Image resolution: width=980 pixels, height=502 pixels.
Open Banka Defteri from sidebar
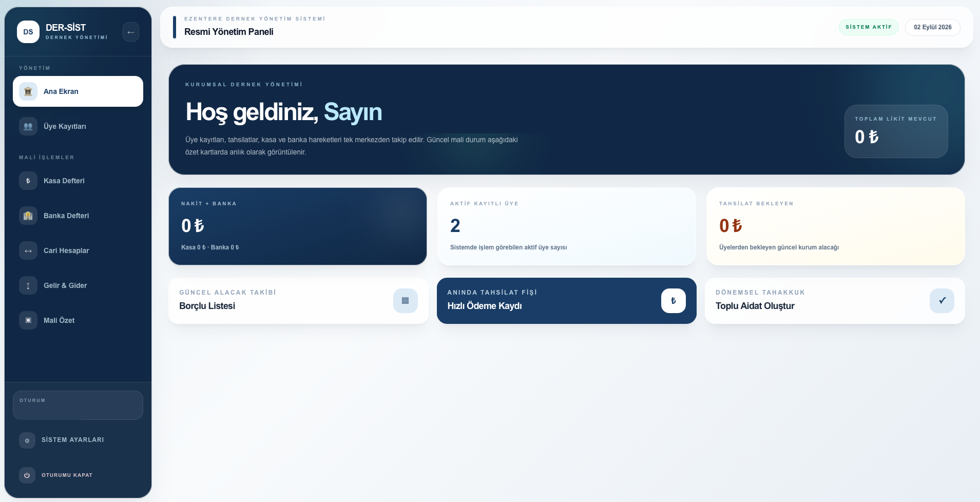point(78,216)
